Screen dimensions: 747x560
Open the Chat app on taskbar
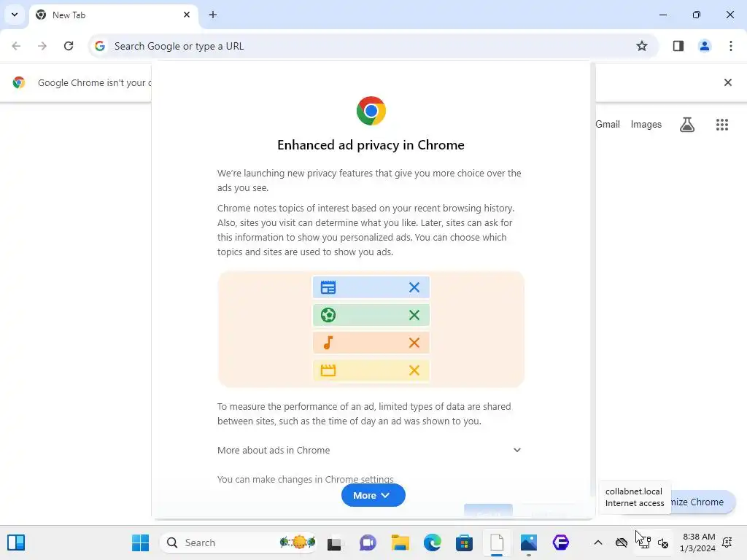point(368,542)
